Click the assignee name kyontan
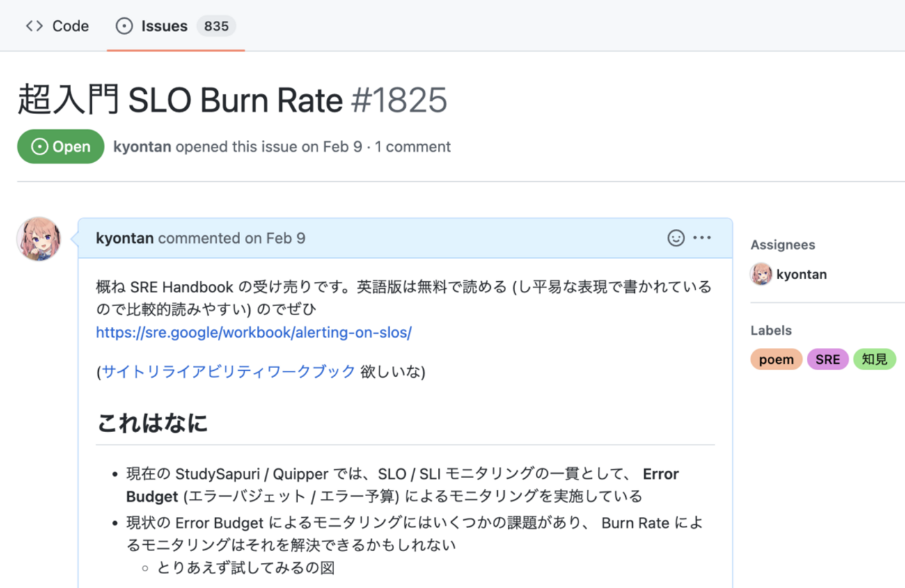 click(801, 274)
